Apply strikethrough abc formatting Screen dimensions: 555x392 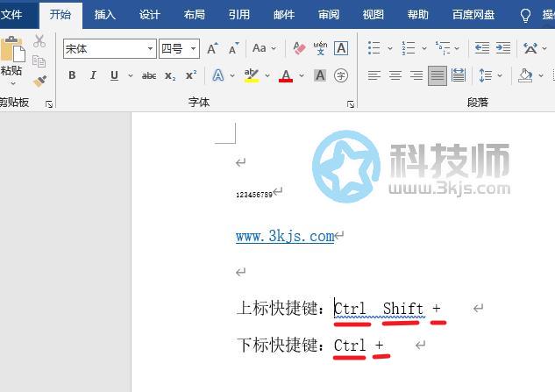149,75
